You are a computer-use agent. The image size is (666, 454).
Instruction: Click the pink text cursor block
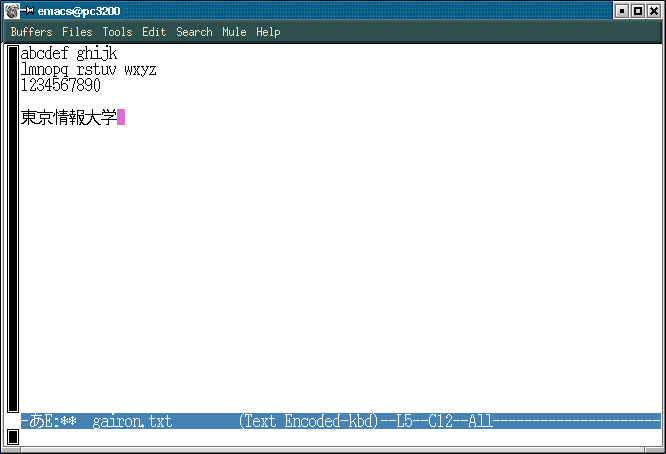[x=121, y=117]
